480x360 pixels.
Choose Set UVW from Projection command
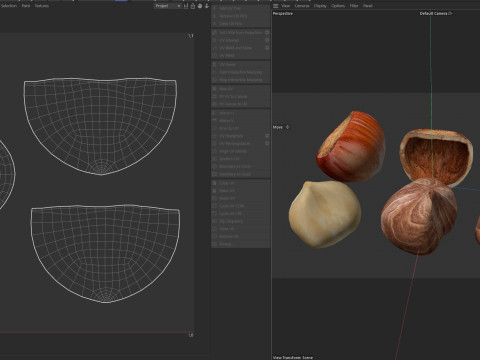238,33
